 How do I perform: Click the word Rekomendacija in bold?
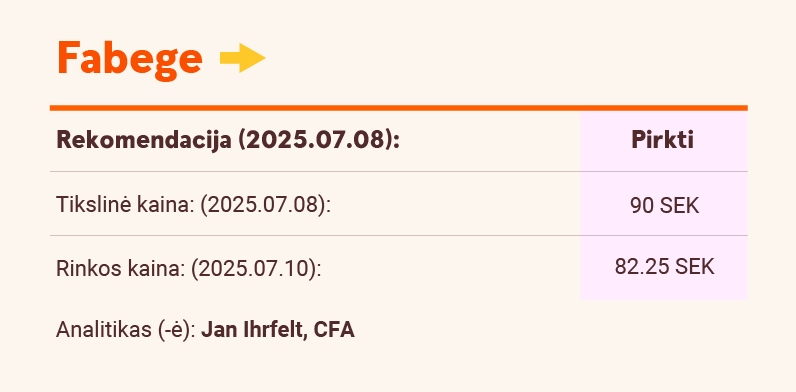(x=144, y=140)
